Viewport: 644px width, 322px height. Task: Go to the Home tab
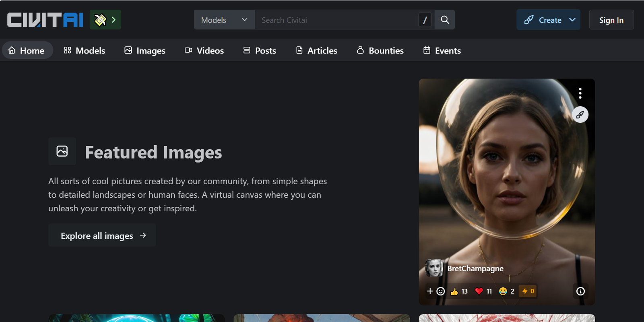pos(27,50)
